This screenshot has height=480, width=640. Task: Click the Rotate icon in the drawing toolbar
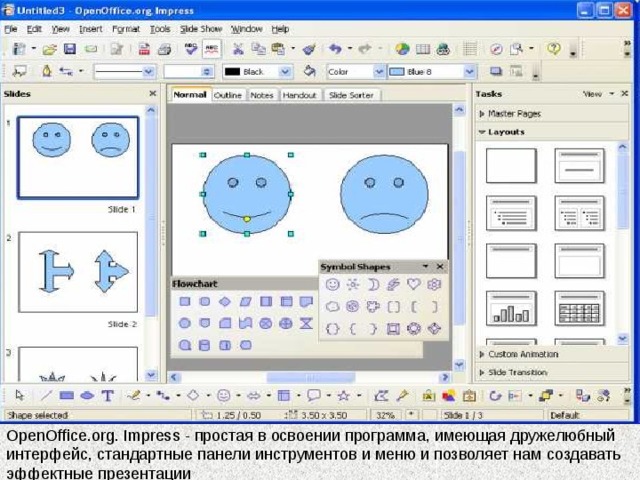tap(495, 395)
